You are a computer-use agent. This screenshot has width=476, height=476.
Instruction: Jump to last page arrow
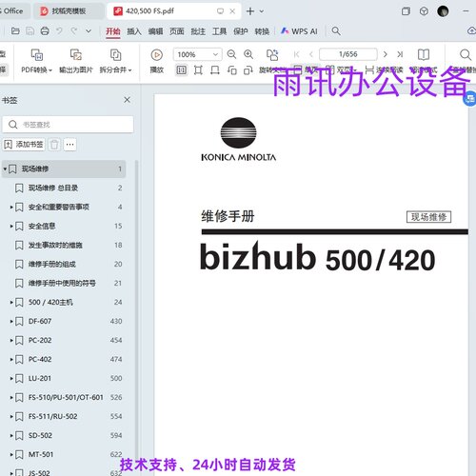point(400,54)
